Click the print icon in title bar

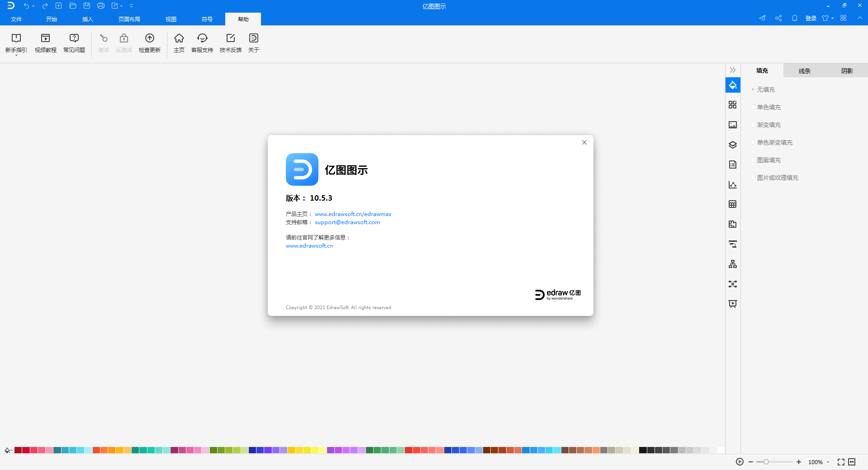[x=101, y=6]
